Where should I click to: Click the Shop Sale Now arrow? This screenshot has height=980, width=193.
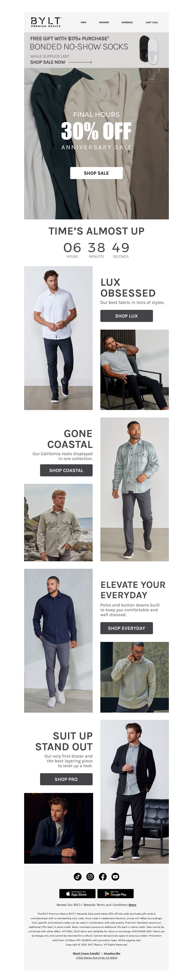[80, 62]
